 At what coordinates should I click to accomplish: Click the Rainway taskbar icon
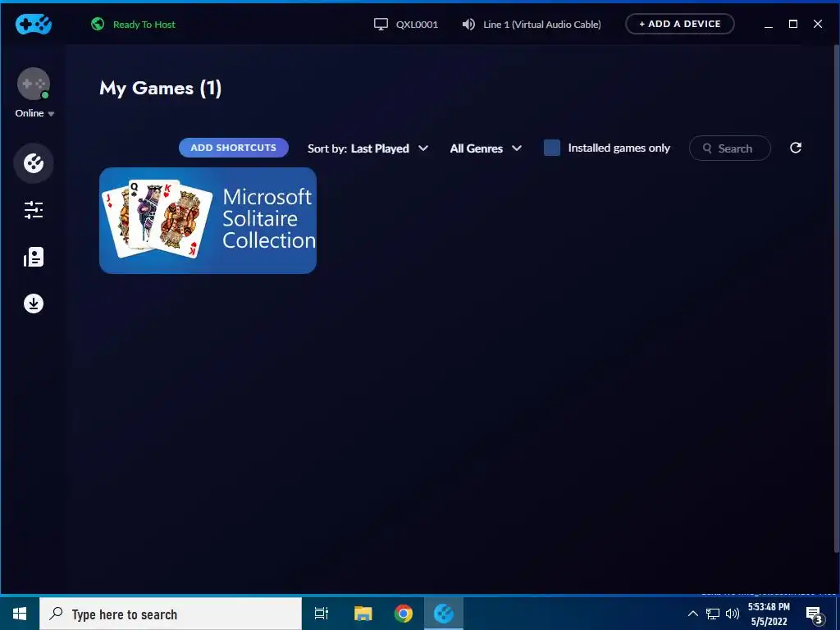[x=444, y=614]
